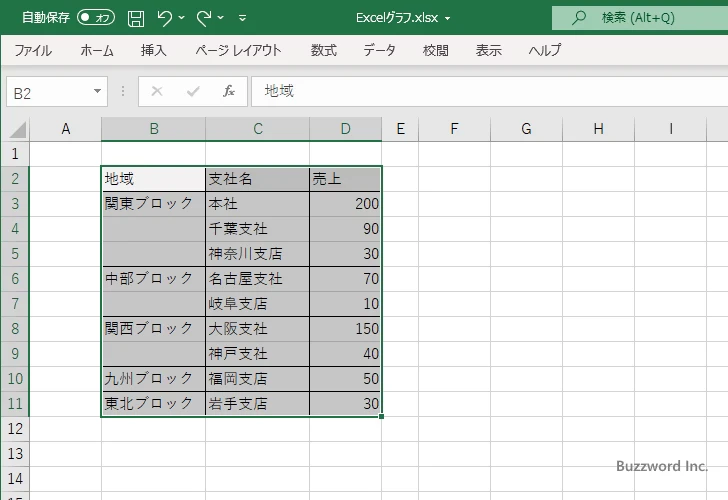
Task: Click the Select All corner triangle
Action: 18,129
